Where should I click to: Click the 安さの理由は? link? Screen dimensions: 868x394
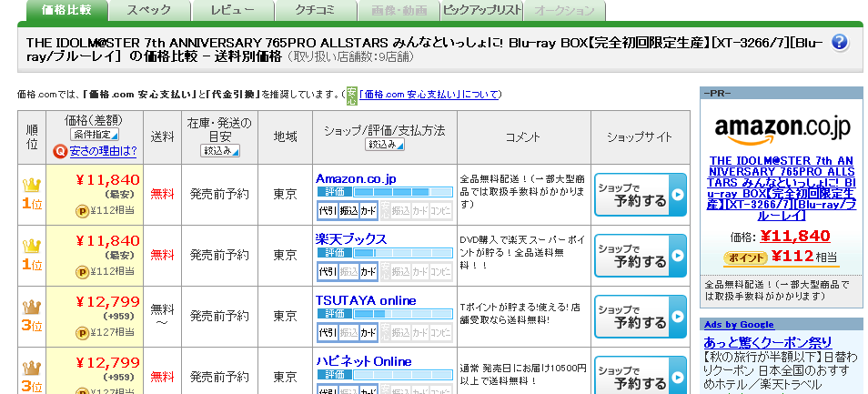pos(103,151)
